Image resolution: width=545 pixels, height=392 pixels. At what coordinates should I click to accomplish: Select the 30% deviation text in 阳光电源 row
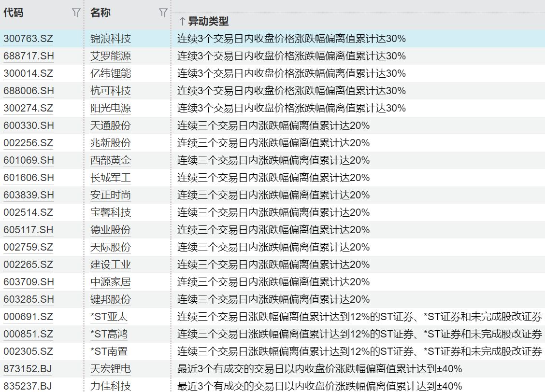[x=292, y=108]
